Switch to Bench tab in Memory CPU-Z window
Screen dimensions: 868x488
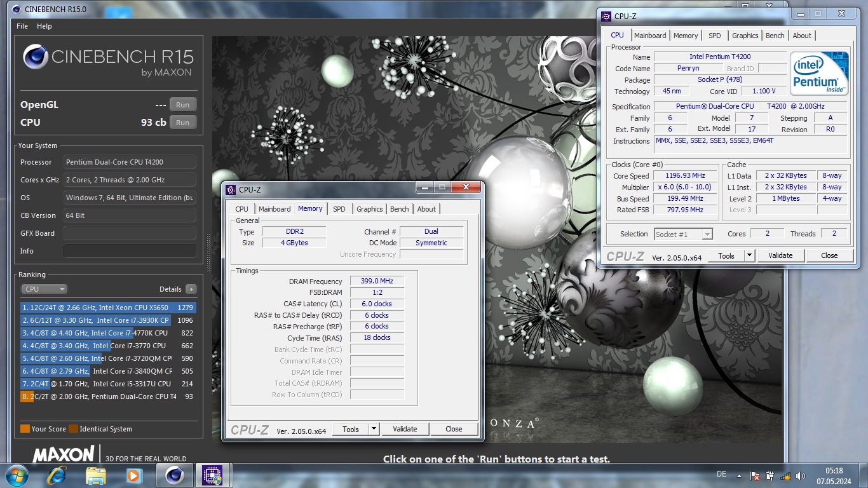point(400,209)
